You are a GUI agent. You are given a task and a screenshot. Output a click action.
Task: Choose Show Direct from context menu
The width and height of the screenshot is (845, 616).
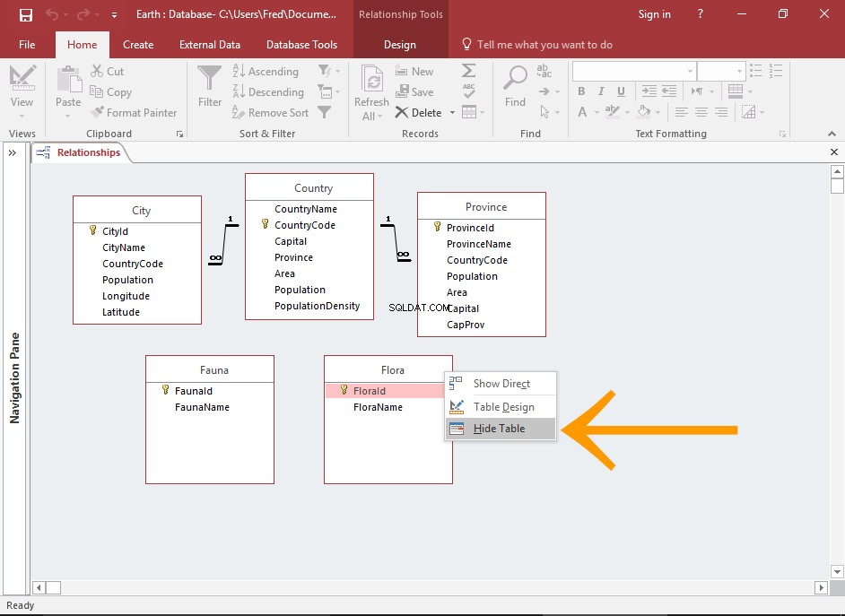(501, 384)
